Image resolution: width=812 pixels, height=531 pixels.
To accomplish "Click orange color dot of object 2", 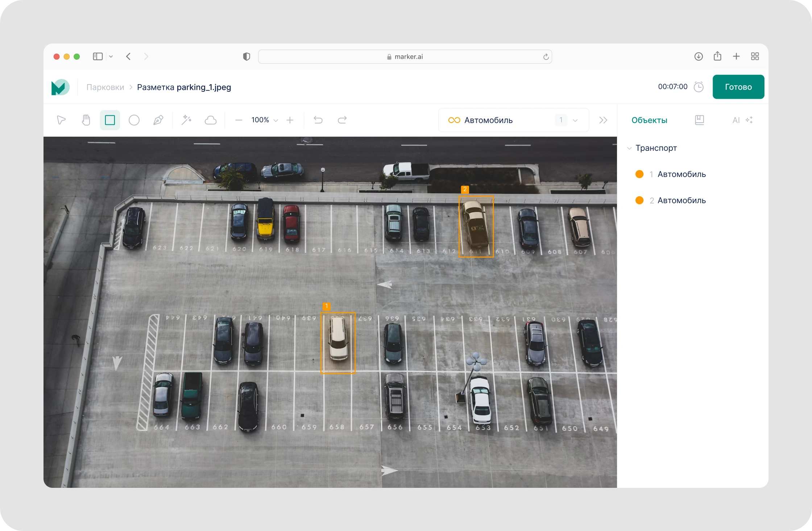I will pyautogui.click(x=639, y=200).
